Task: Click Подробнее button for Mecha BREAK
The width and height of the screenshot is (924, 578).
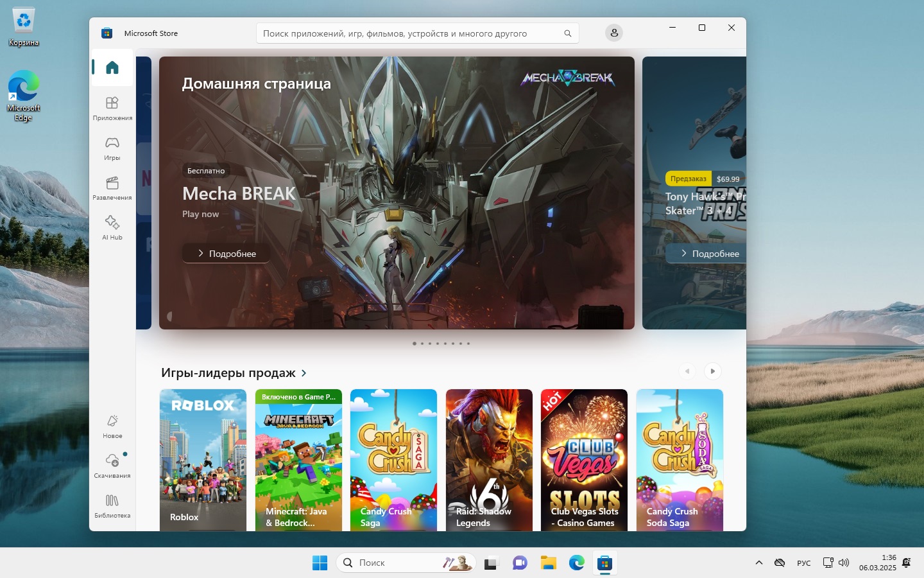Action: pos(226,254)
